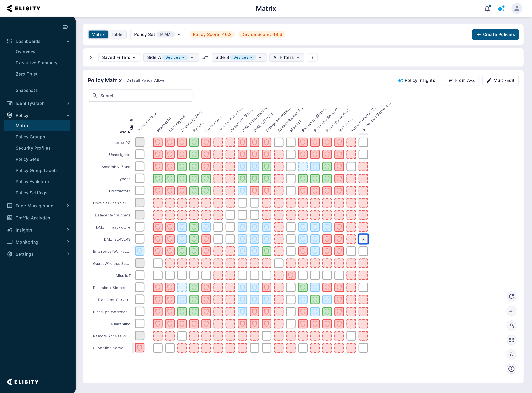Collapse the sidebar menu icon
The width and height of the screenshot is (532, 393).
click(x=65, y=27)
